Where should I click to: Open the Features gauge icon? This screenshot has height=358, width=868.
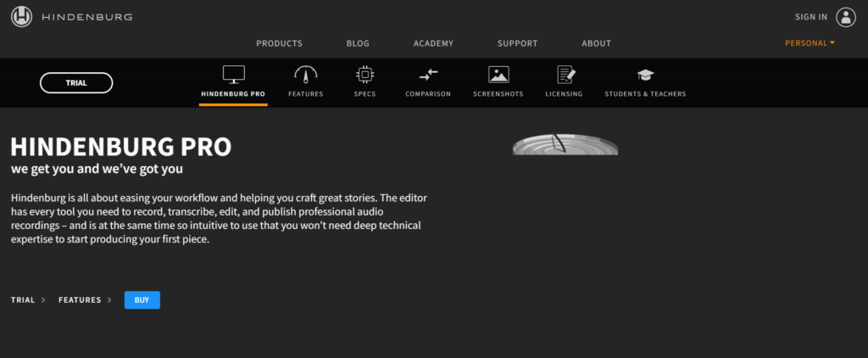(x=305, y=75)
